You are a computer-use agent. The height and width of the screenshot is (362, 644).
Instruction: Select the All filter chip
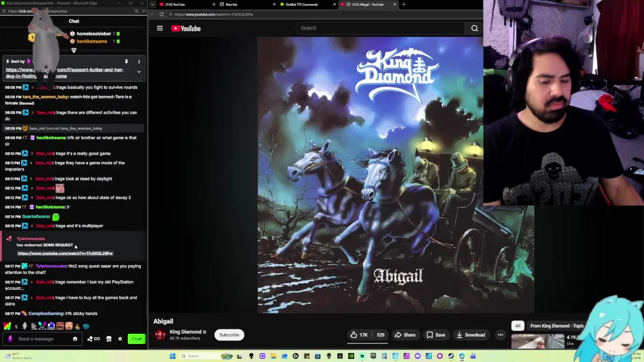click(518, 326)
